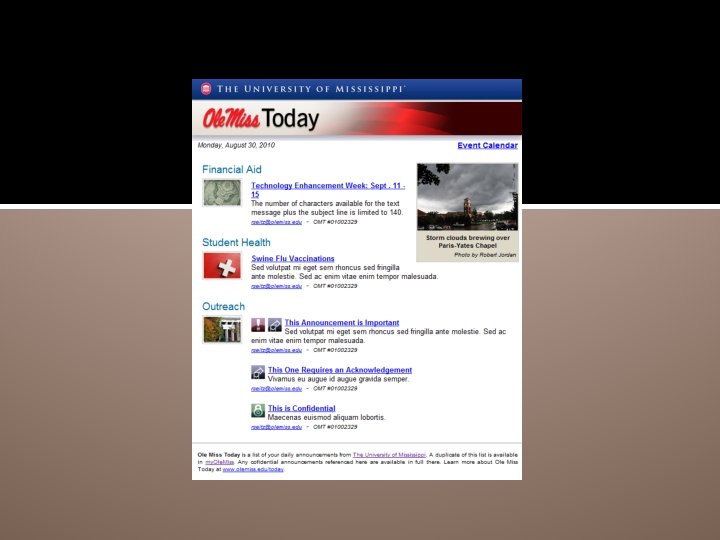Click email link under This Announcement is Important

pos(276,350)
